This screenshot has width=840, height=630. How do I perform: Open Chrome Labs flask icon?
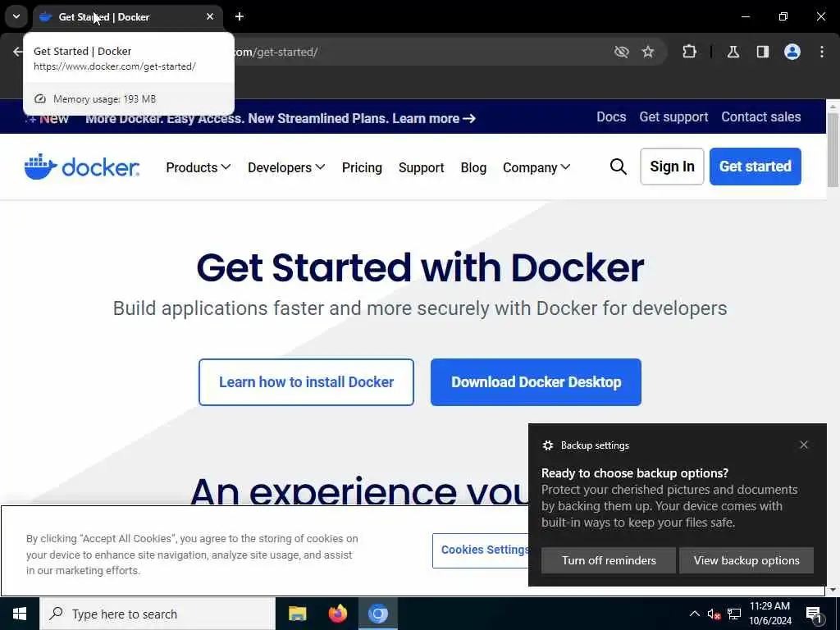[x=733, y=52]
